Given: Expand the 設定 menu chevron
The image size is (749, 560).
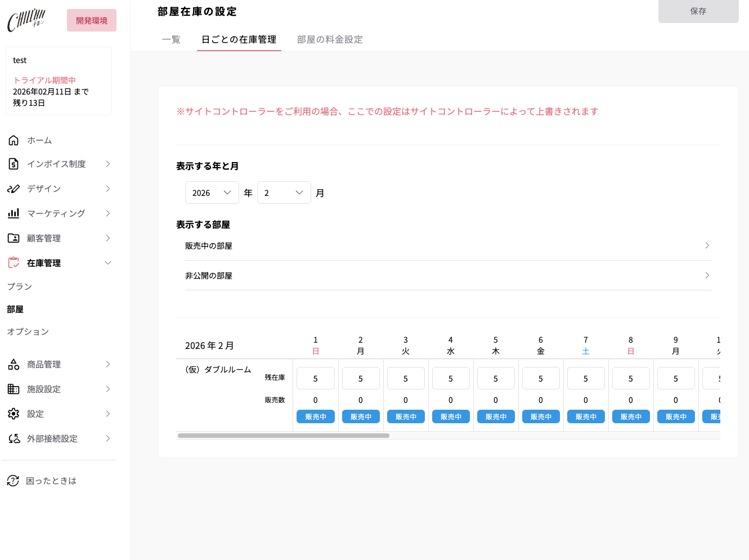Looking at the screenshot, I should click(108, 414).
